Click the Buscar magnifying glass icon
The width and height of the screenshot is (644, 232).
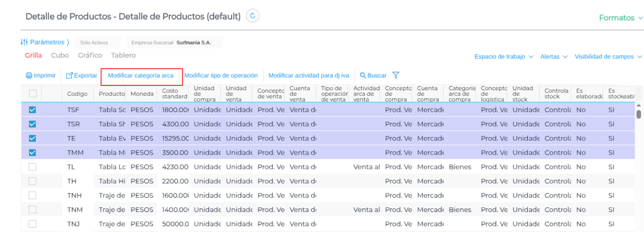363,75
